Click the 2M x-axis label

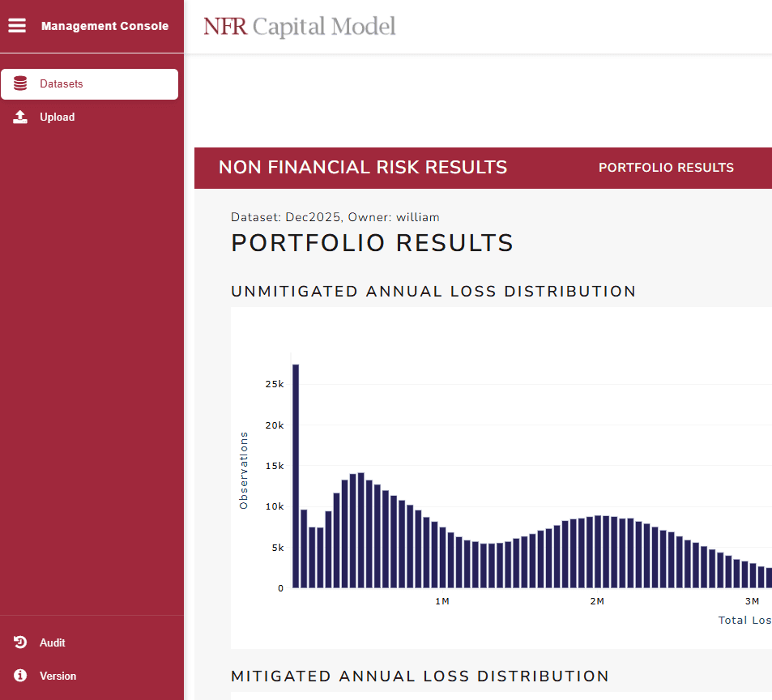click(x=597, y=601)
